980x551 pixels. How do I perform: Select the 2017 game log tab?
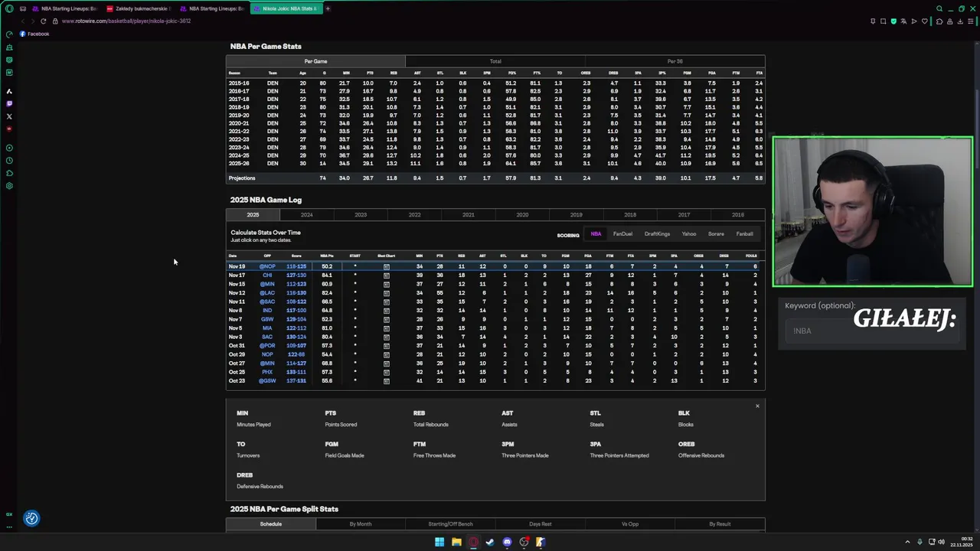[x=684, y=215]
